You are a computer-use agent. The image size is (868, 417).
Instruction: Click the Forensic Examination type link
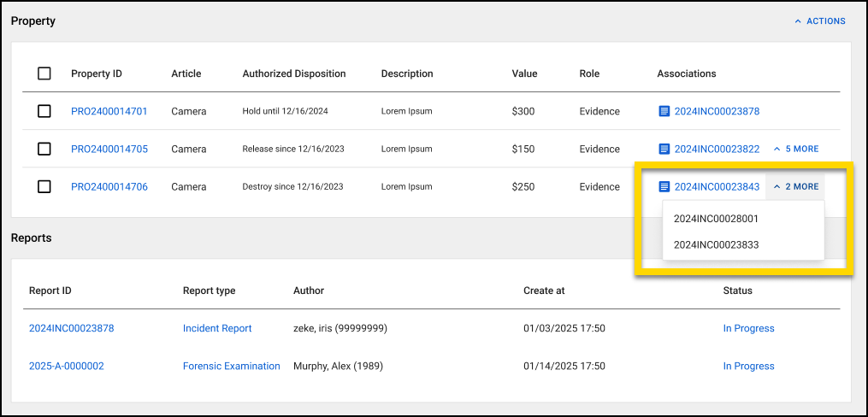point(232,366)
